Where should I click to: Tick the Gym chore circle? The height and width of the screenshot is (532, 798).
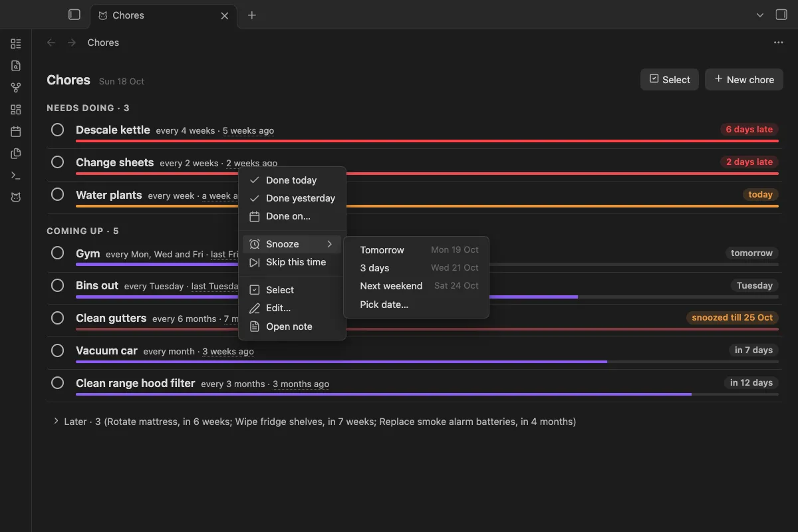[58, 253]
